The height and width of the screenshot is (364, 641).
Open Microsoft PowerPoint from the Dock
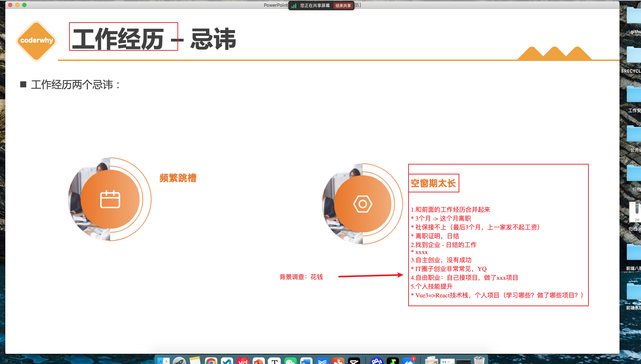(258, 361)
